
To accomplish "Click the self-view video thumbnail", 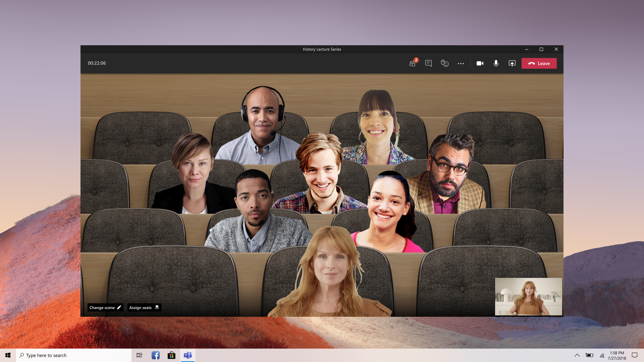I will point(528,296).
